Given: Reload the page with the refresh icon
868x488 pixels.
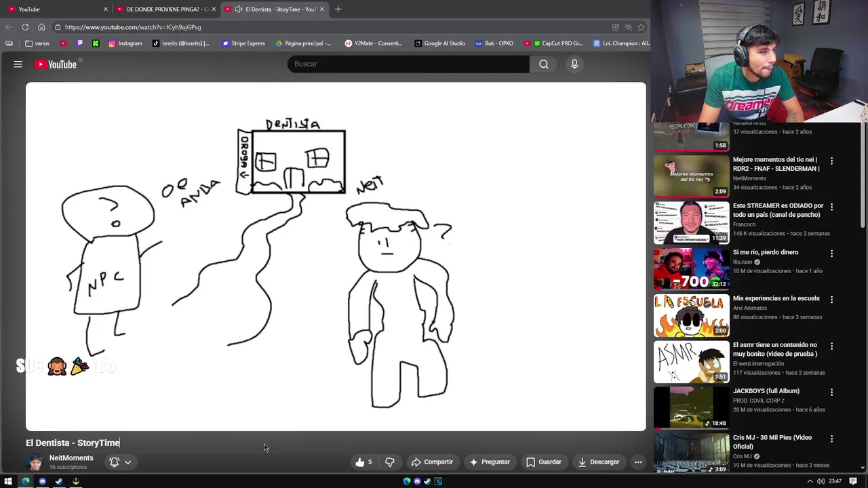Looking at the screenshot, I should pos(25,27).
